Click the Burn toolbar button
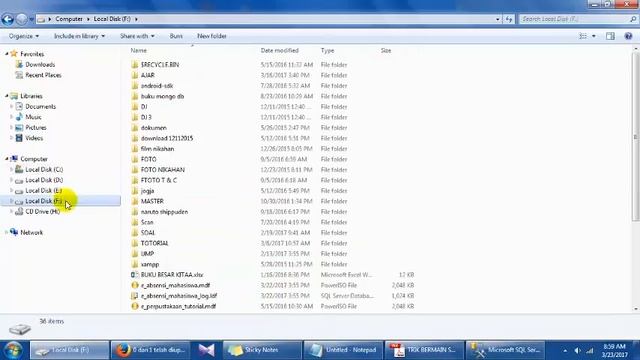The width and height of the screenshot is (640, 360). (x=176, y=36)
